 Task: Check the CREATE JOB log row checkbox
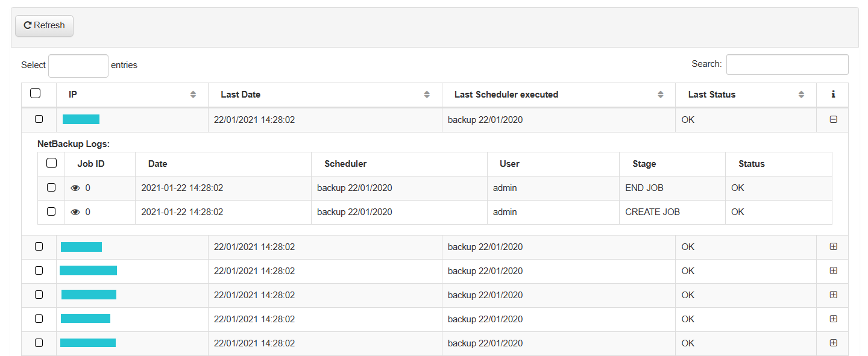tap(51, 211)
